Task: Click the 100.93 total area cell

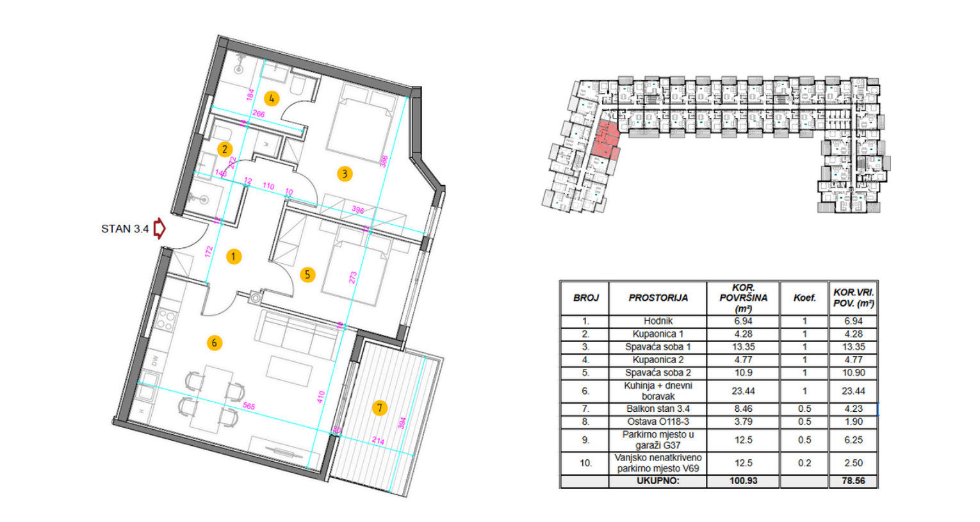Action: 743,481
